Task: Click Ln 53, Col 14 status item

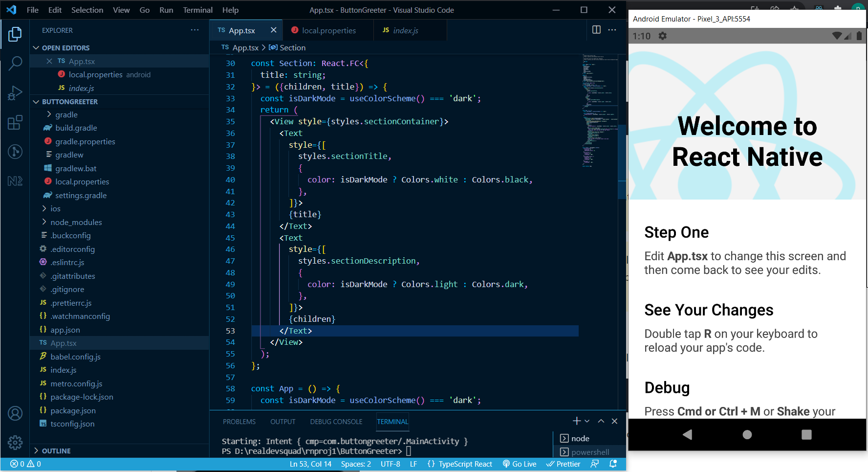Action: pyautogui.click(x=310, y=464)
